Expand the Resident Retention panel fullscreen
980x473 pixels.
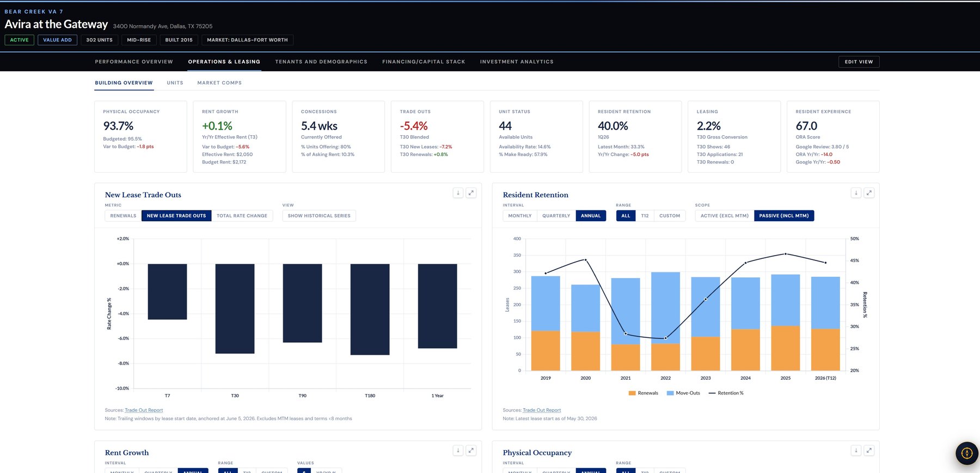869,193
